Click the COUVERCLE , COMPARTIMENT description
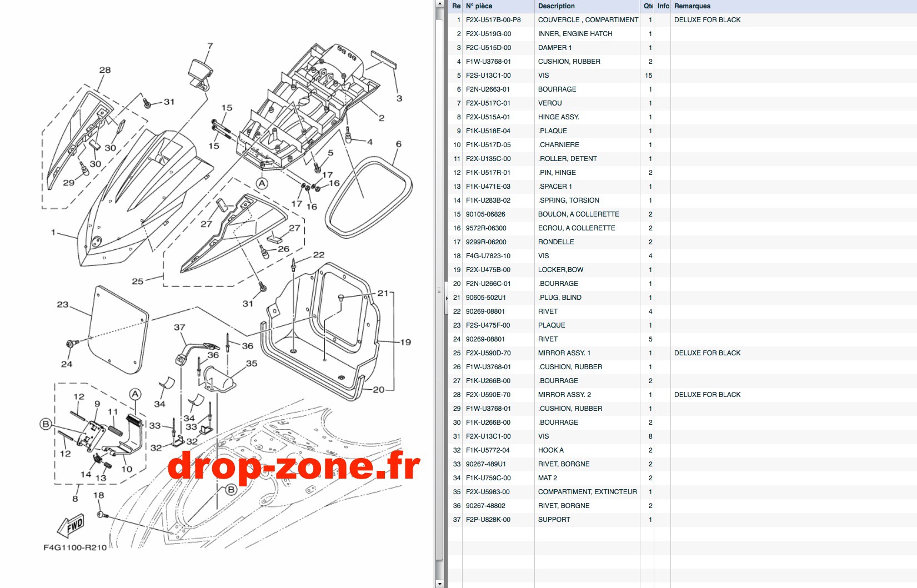 [588, 20]
